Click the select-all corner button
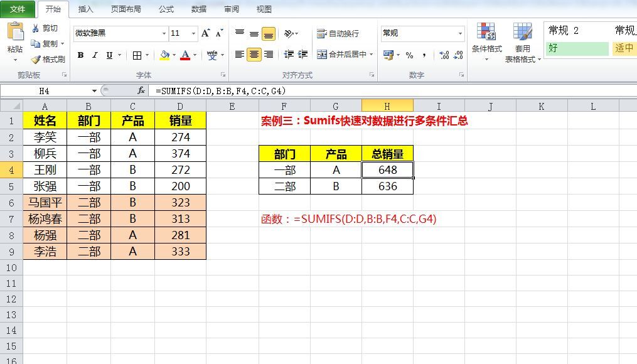The height and width of the screenshot is (364, 637). (11, 106)
